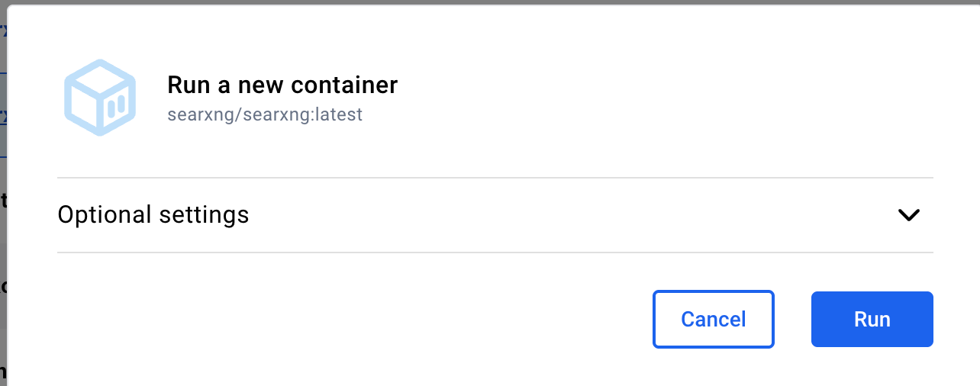
Task: Click the light blue container cube icon
Action: (99, 98)
